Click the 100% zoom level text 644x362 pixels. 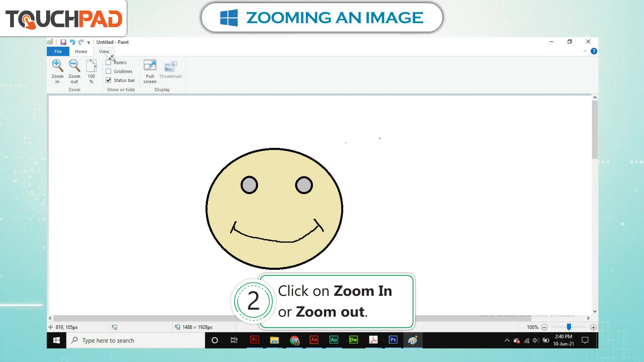[532, 327]
